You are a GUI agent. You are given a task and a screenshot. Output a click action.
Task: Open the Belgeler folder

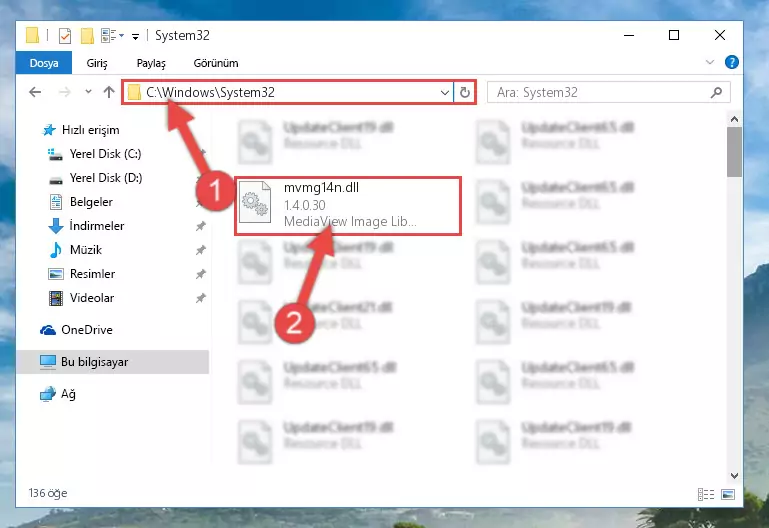[81, 202]
